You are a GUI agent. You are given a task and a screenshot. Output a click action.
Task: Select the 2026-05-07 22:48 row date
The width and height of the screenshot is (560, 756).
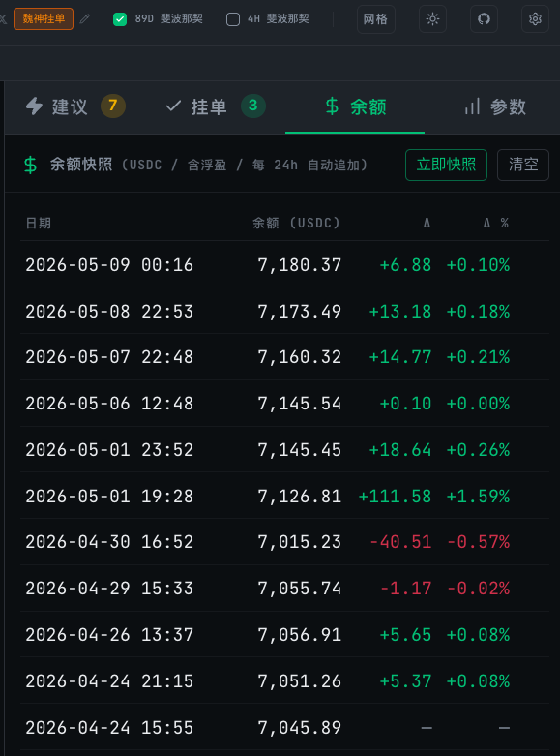[109, 357]
